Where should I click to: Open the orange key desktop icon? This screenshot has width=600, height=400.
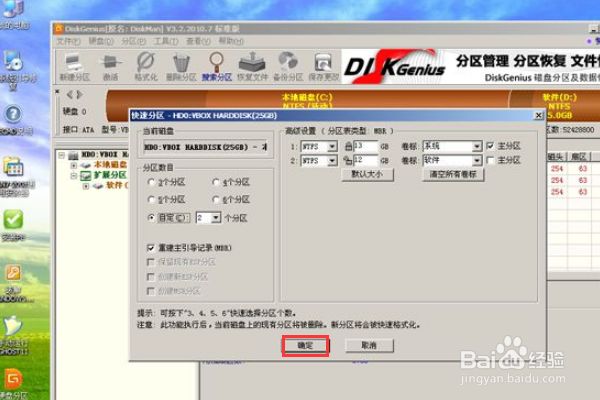13,273
